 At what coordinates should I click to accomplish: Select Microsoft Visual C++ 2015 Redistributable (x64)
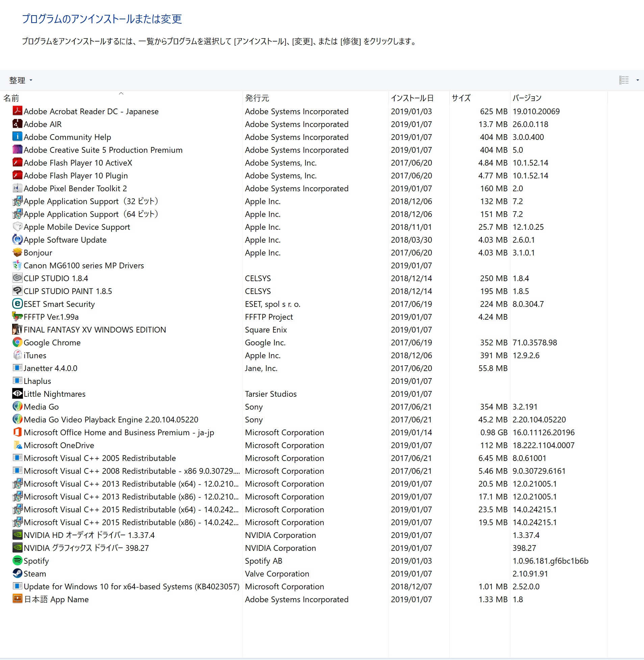(x=304, y=510)
